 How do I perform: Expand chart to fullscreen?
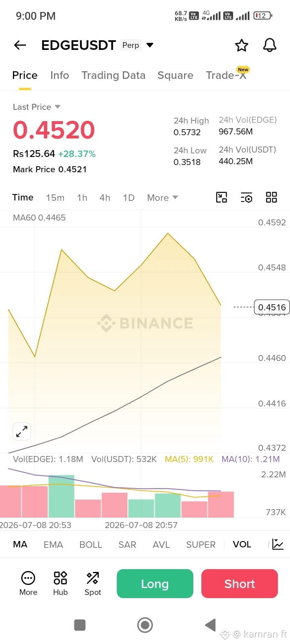pos(22,431)
